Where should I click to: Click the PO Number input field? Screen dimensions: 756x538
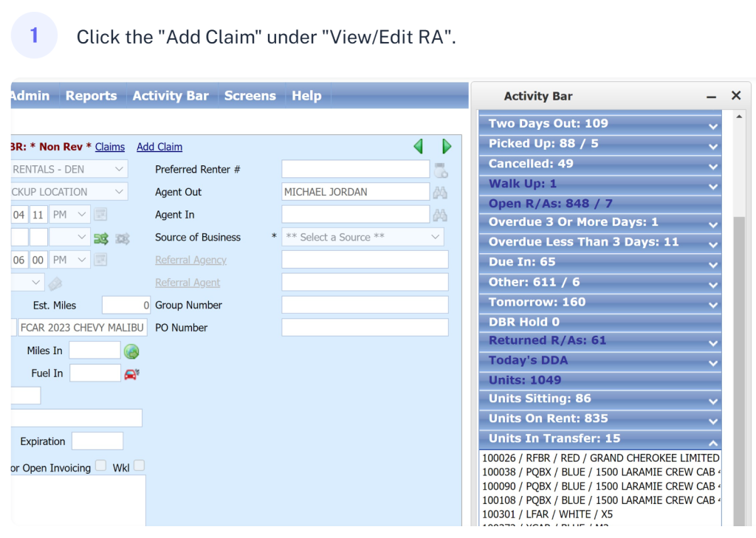click(365, 328)
